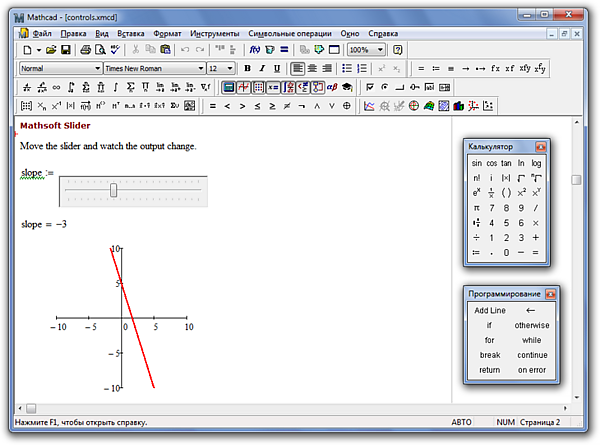Open the Normal style dropdown
The image size is (600, 445).
(97, 68)
